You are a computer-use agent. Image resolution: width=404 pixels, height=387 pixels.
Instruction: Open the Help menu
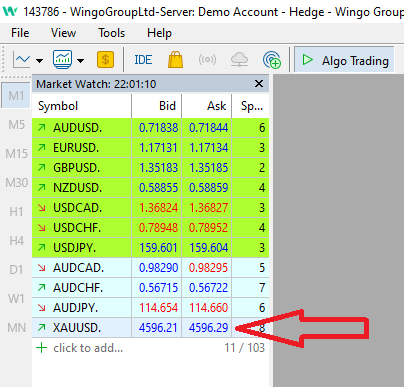click(x=159, y=33)
